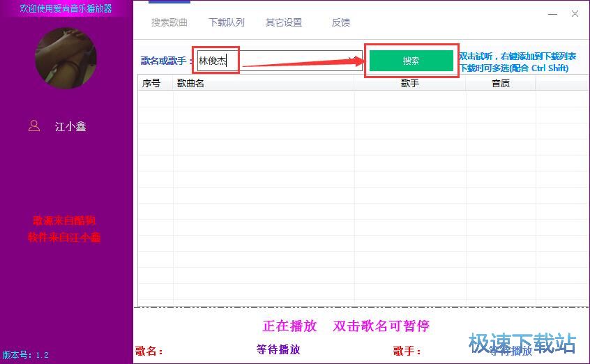Click the 软件来自江小鑫 red text

64,237
